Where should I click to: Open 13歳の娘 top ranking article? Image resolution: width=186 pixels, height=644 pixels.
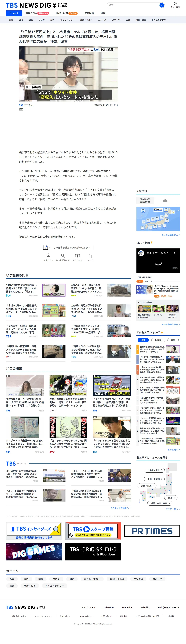pyautogui.click(x=158, y=349)
